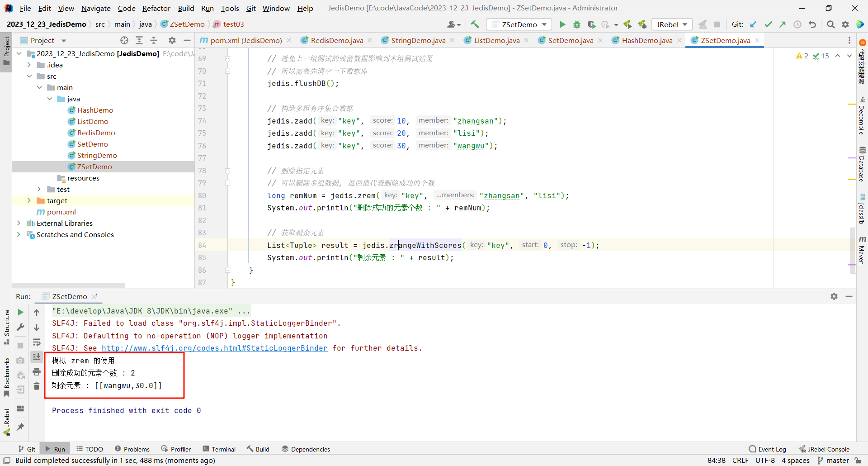Start debugging with the bug icon
Screen dimensions: 868x466
(x=577, y=24)
